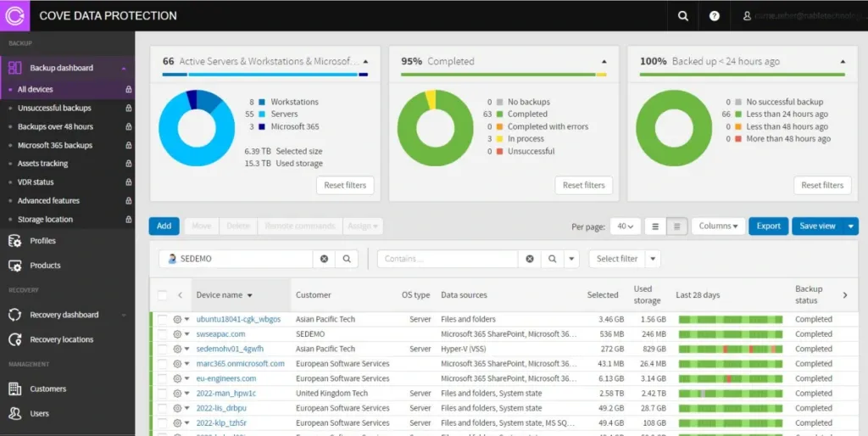Viewport: 868px width, 436px height.
Task: Collapse the Backed up < 24 hours widget
Action: (x=843, y=61)
